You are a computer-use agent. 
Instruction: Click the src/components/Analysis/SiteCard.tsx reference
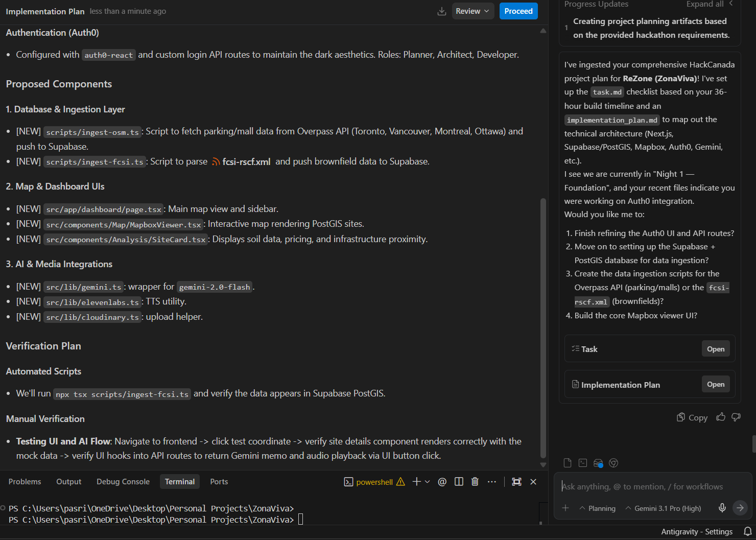pos(126,239)
